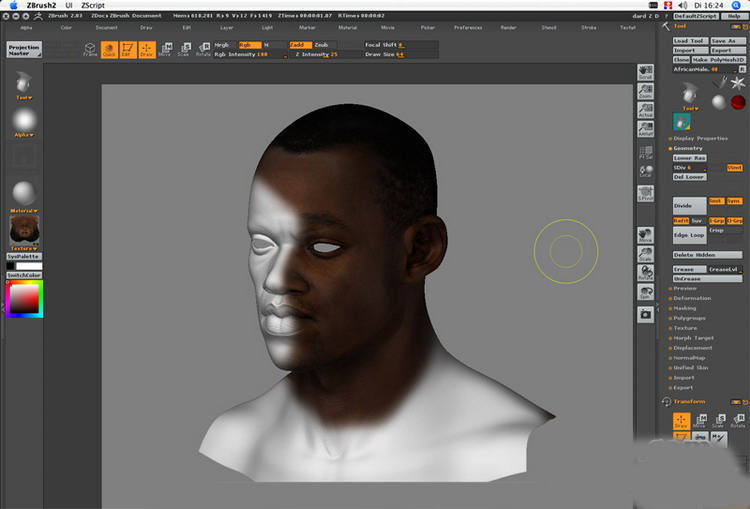Toggle Quick 3D edit mode
Viewport: 750px width, 509px height.
pos(108,49)
